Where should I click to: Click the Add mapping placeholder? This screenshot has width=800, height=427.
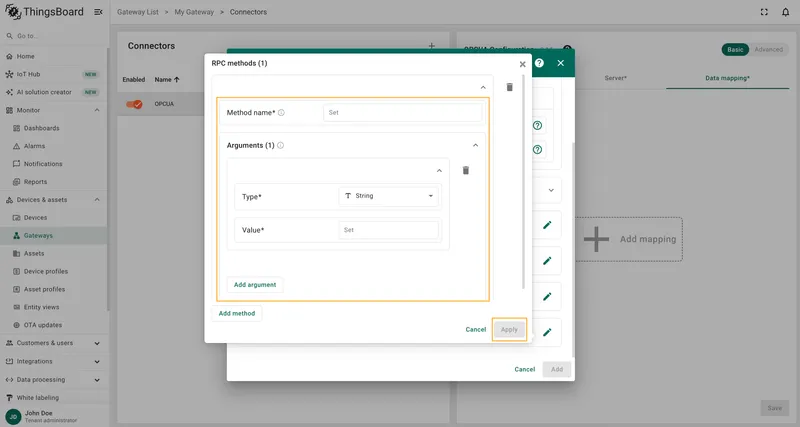click(629, 239)
